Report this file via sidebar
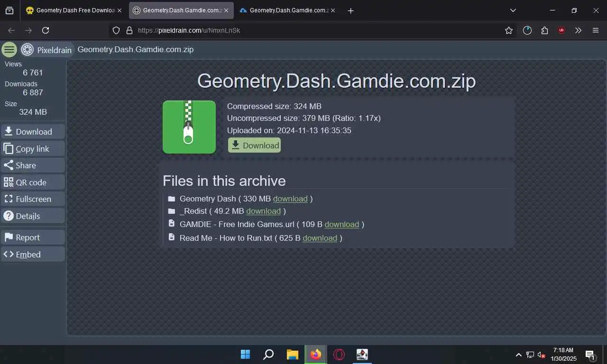The image size is (607, 364). click(33, 237)
